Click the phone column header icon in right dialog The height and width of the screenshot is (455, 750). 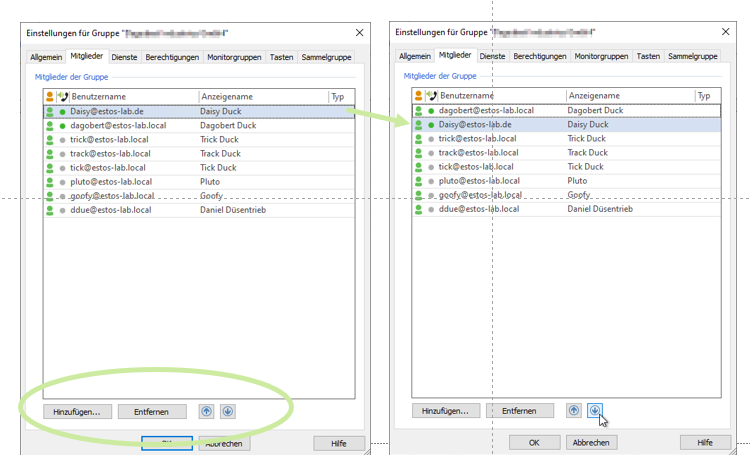click(431, 96)
